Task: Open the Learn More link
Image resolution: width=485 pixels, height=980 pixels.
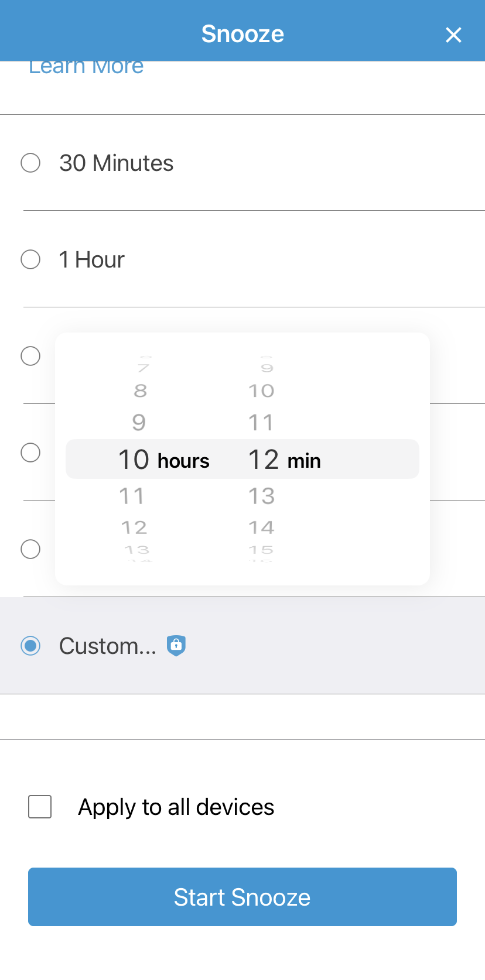Action: (x=86, y=67)
